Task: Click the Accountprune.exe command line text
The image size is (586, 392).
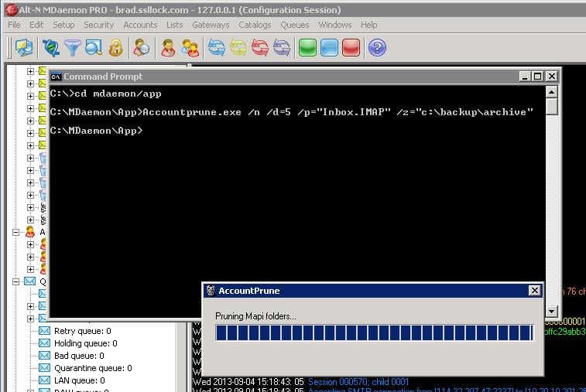Action: [338, 112]
